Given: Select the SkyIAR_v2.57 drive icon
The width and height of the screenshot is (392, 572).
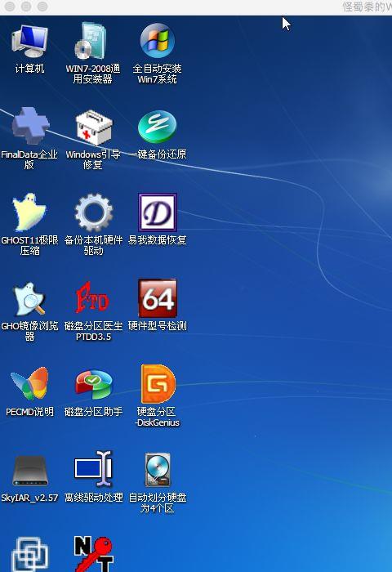Looking at the screenshot, I should [x=29, y=471].
